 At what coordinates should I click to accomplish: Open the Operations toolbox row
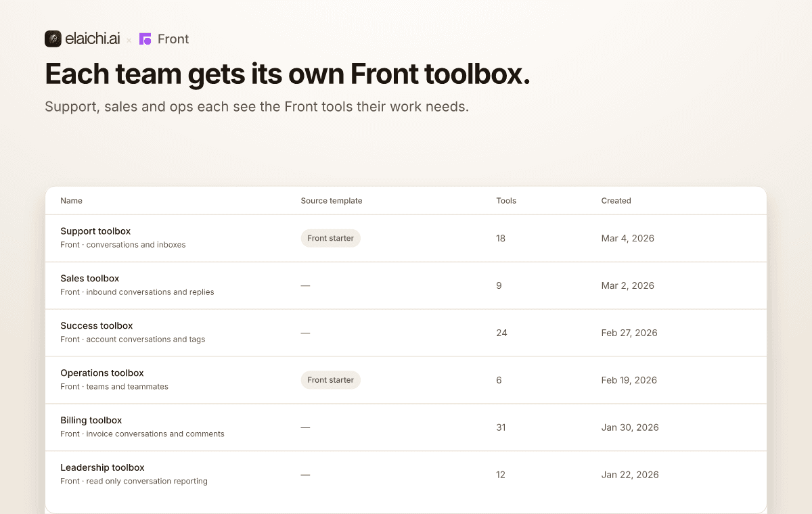point(406,380)
